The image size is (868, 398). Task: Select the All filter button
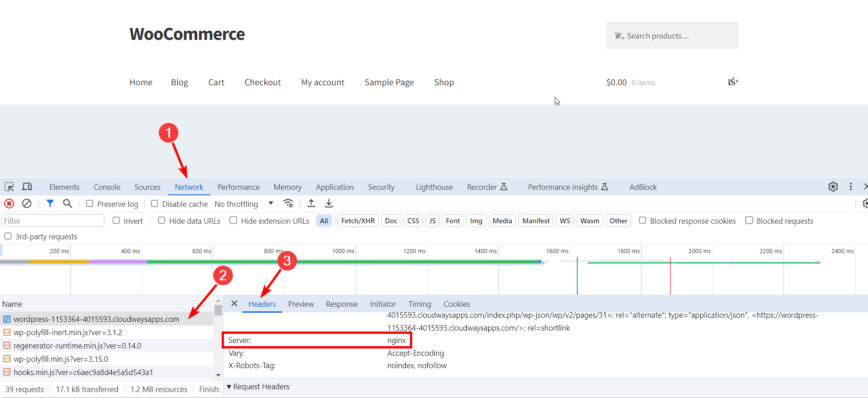pyautogui.click(x=324, y=221)
